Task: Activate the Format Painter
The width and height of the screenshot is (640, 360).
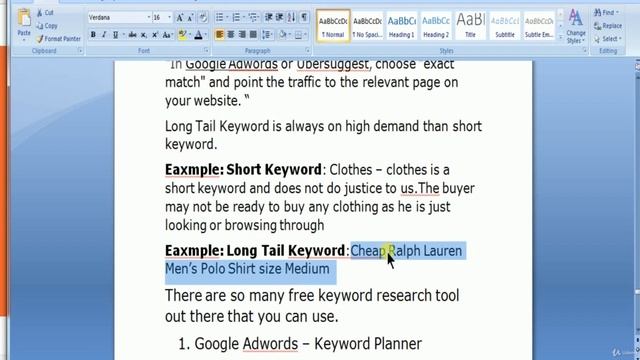Action: point(58,39)
